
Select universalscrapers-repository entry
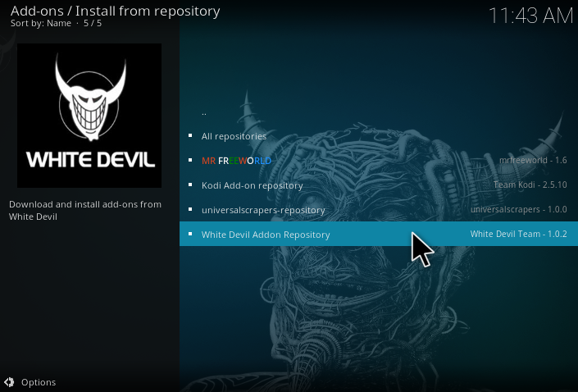379,209
